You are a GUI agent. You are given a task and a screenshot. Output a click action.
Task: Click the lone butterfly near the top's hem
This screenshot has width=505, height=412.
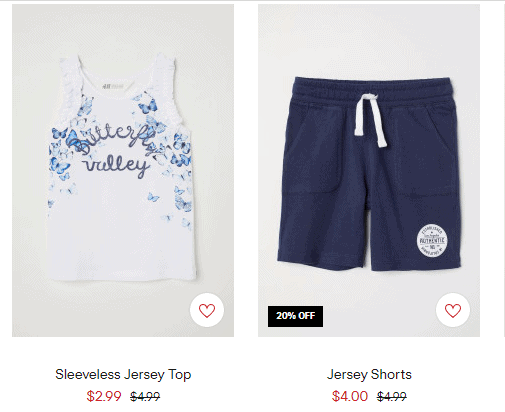point(153,197)
